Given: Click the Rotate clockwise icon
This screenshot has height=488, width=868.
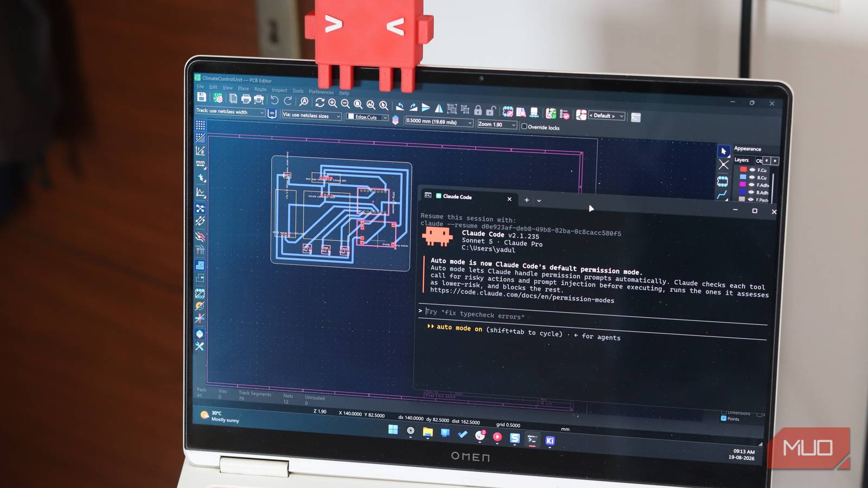Looking at the screenshot, I should click(413, 107).
